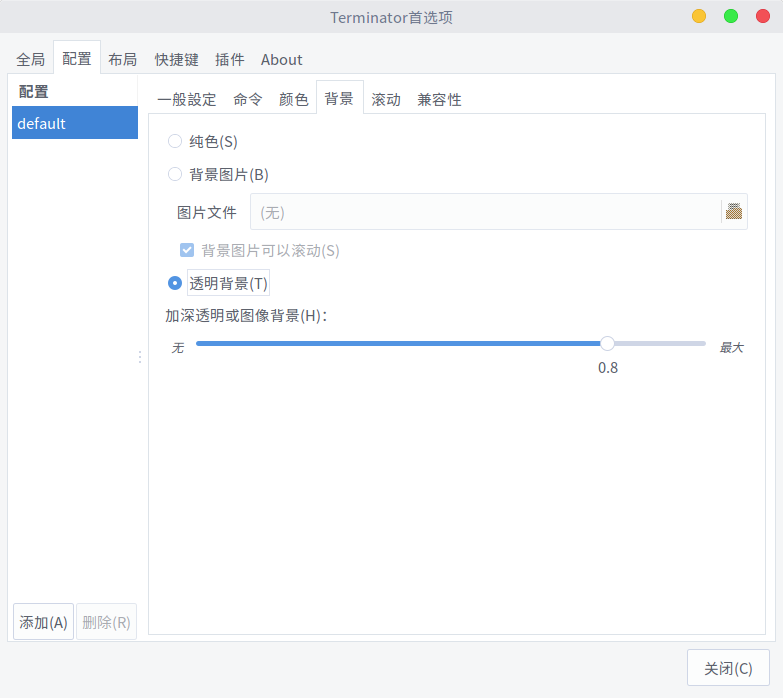Open the About tab
This screenshot has width=783, height=698.
coord(282,59)
